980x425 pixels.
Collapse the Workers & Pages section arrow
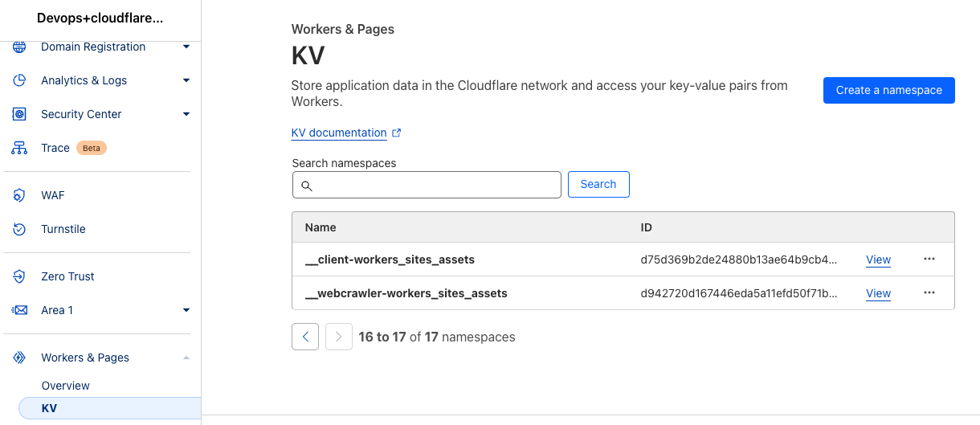pyautogui.click(x=186, y=358)
